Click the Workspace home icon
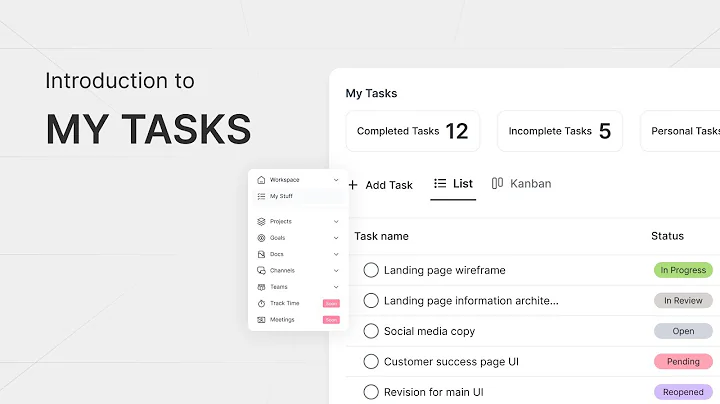Screen dimensions: 720x404 point(261,180)
